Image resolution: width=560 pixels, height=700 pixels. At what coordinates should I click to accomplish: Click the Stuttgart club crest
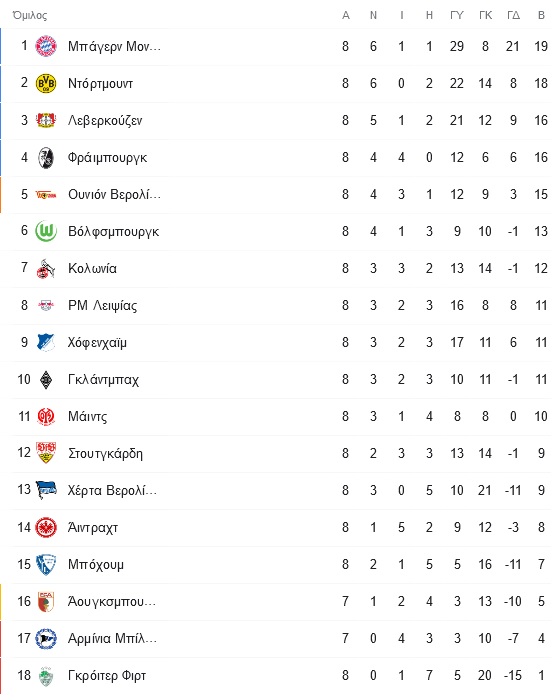(x=46, y=453)
